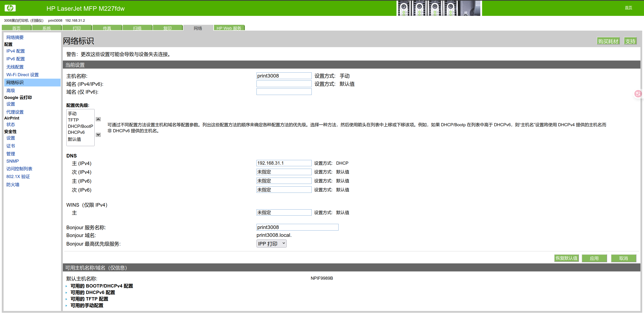Viewport: 644px width, 315px height.
Task: Open Wi-Fi Direct 设置 sidebar link
Action: tap(23, 74)
